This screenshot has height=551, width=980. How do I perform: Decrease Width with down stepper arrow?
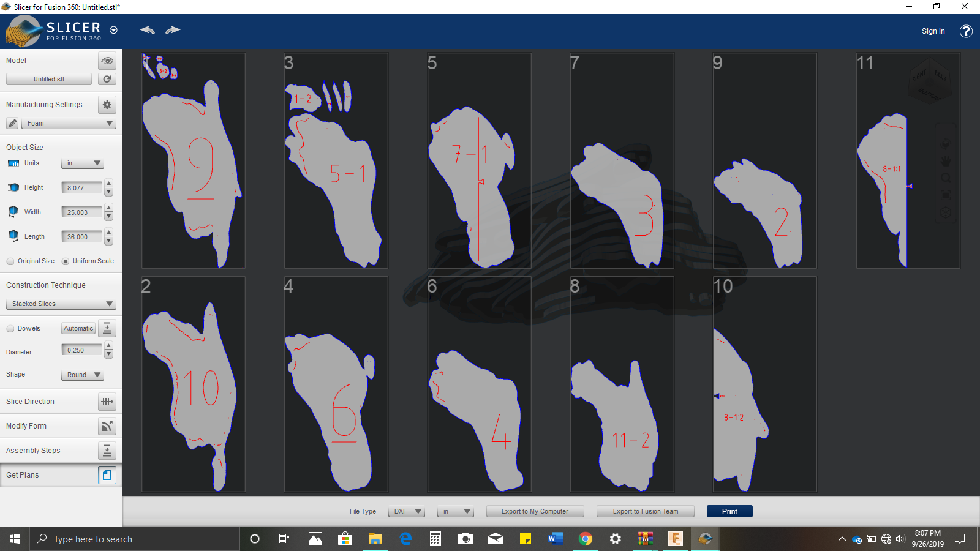tap(108, 216)
